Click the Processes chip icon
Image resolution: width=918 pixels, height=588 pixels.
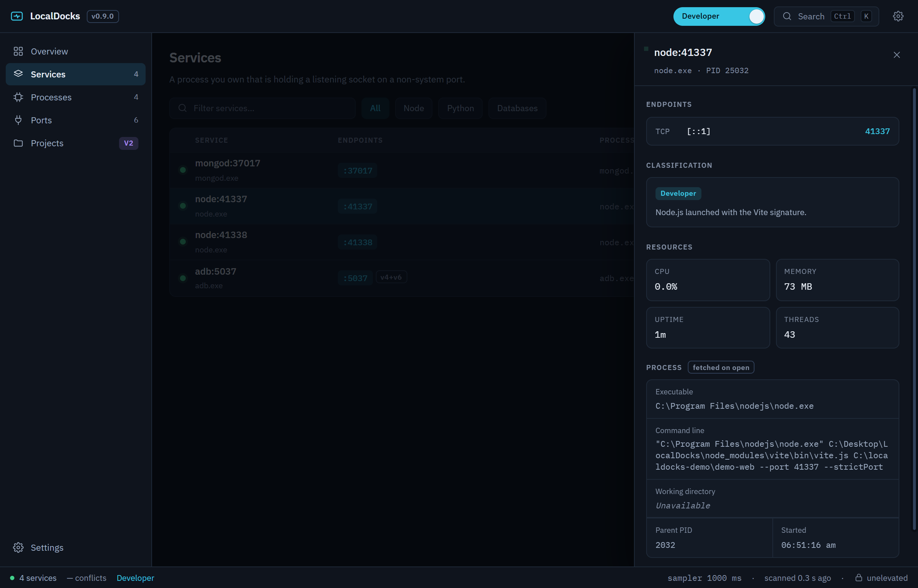coord(18,97)
